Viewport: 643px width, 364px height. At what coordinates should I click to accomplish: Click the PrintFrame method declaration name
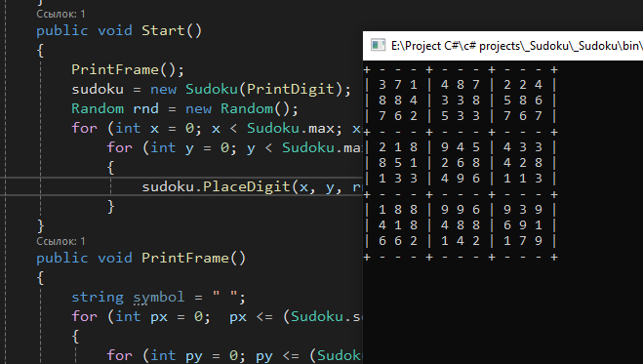[x=185, y=259]
